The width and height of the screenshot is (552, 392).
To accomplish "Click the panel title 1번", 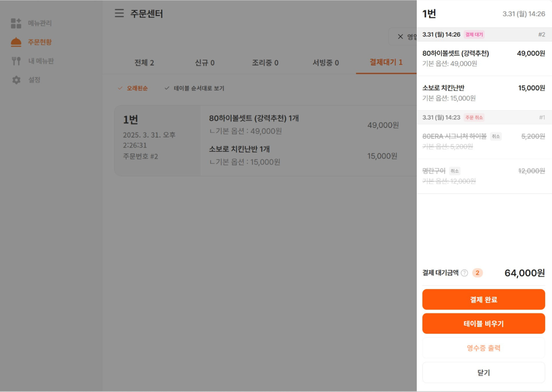I will point(429,14).
